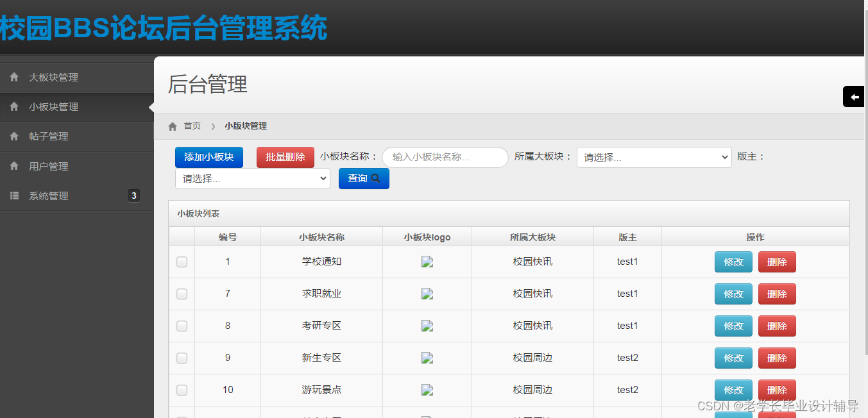Click the 输入小板块名称 search input field
868x418 pixels.
[445, 157]
